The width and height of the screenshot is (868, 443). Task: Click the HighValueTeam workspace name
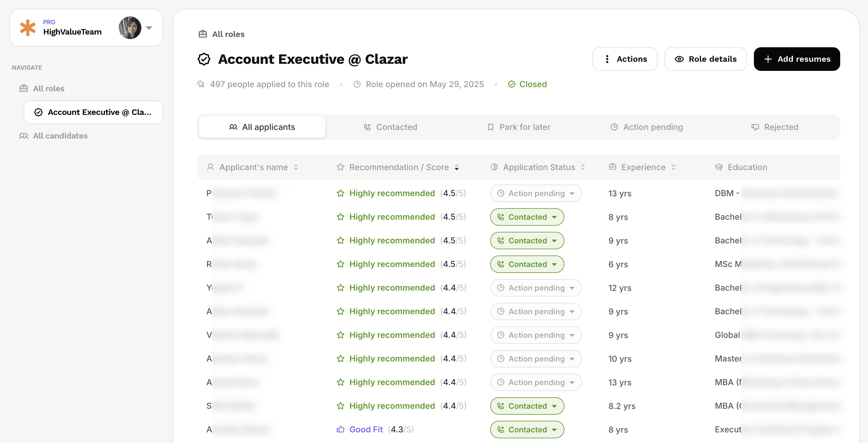[72, 32]
